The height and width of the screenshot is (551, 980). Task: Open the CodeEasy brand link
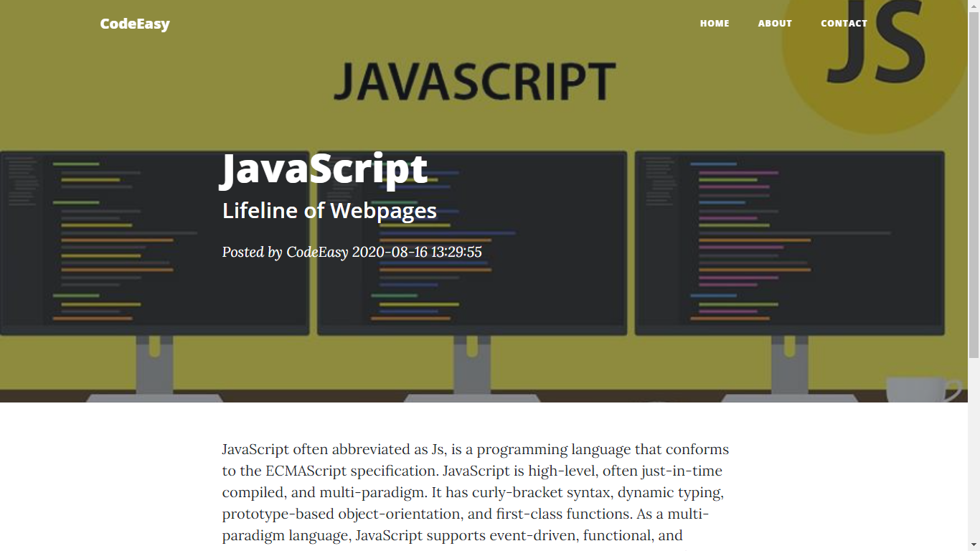[135, 24]
